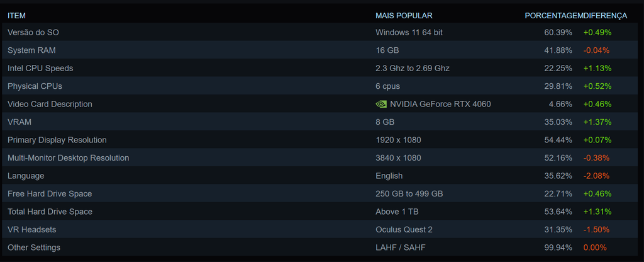Open the Physical CPUs details
The width and height of the screenshot is (644, 262).
(x=35, y=86)
